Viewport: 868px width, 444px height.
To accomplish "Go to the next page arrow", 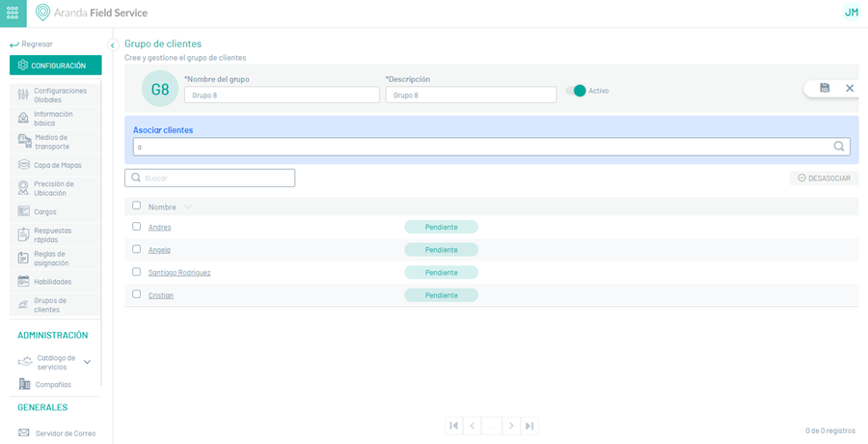I will (511, 426).
